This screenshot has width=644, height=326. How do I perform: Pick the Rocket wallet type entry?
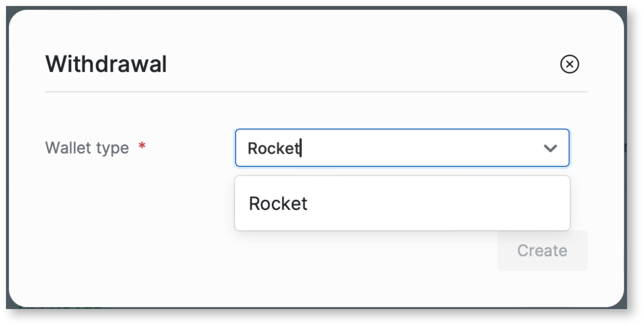coord(278,203)
